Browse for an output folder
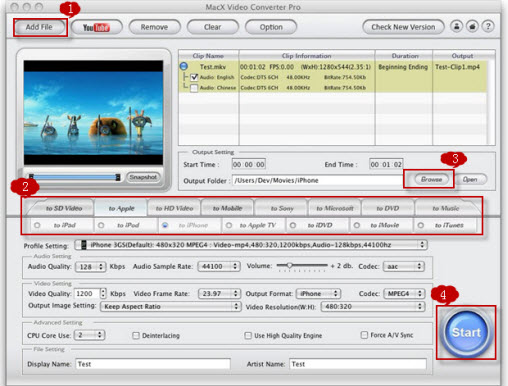 click(x=431, y=179)
